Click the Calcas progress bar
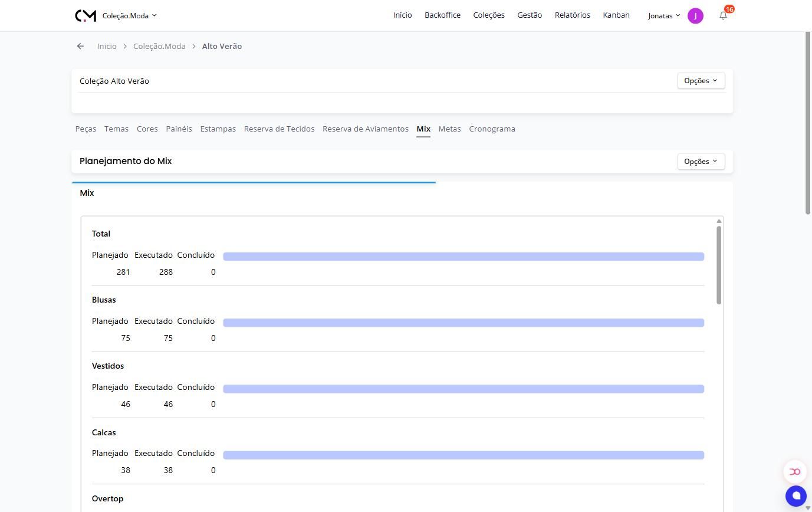 (x=463, y=455)
